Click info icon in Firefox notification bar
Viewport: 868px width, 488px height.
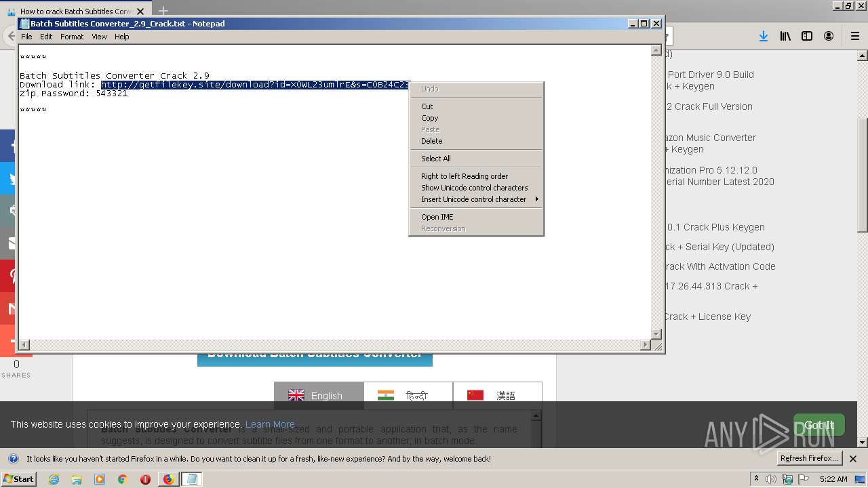point(13,459)
